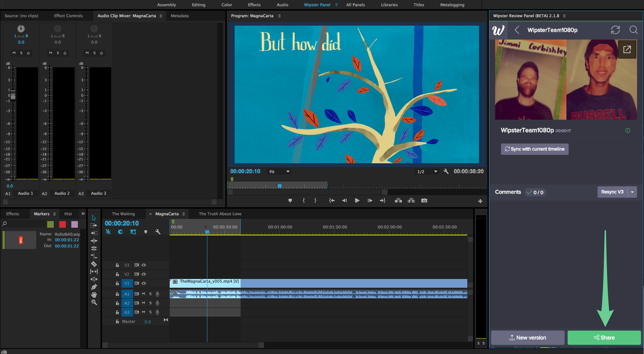Toggle lock on V2 track
644x354 pixels.
click(117, 274)
